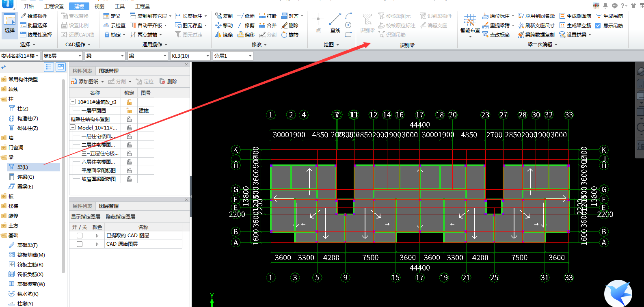Click 生成侧面筋 tool
The width and height of the screenshot is (644, 307).
[575, 16]
